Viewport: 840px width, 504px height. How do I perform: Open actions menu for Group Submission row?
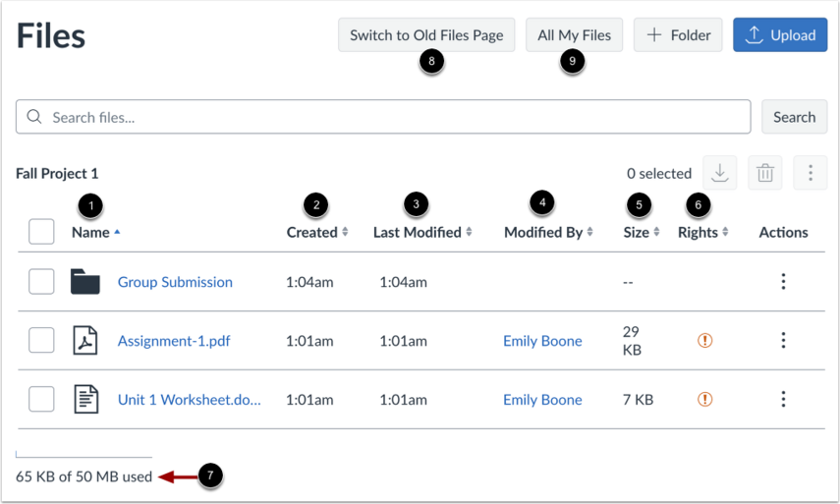[783, 281]
